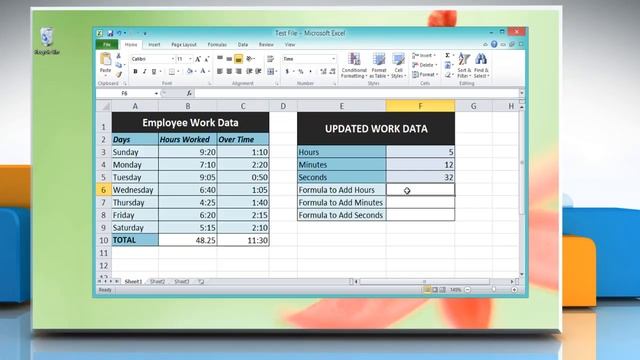Toggle Underline formatting
This screenshot has height=360, width=640.
click(154, 71)
